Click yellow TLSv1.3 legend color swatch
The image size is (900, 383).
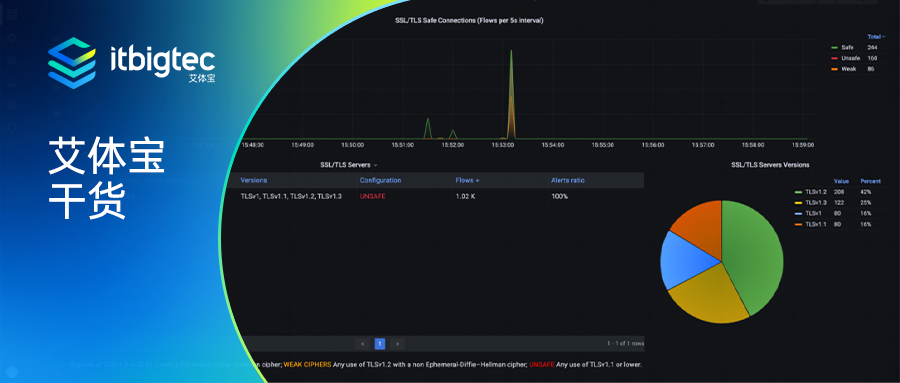pos(798,203)
